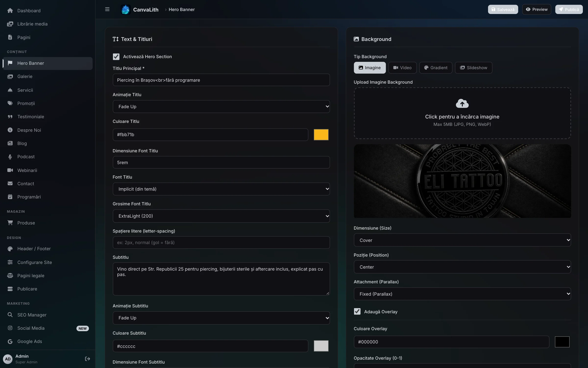This screenshot has width=588, height=368.
Task: Click the Testimoniale quote icon
Action: point(10,117)
